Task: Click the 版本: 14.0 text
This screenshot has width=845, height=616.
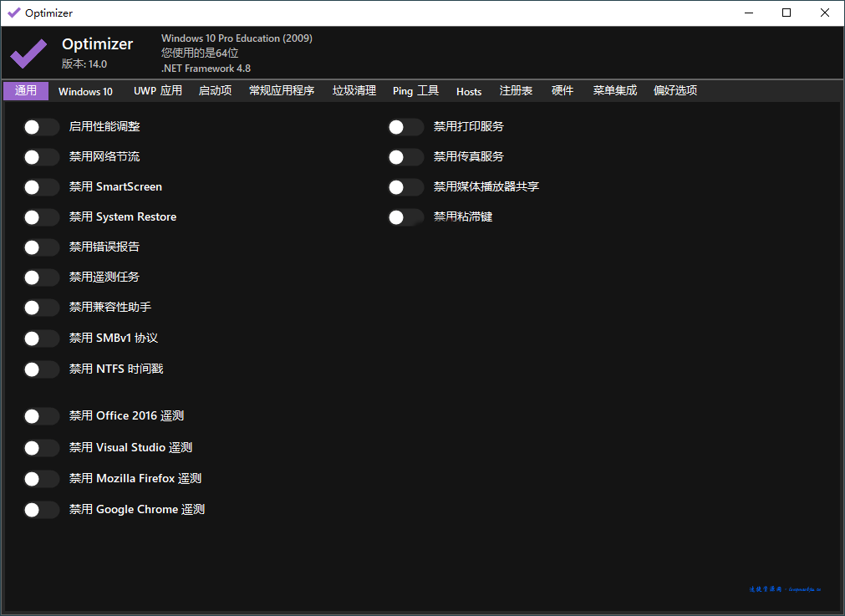Action: [84, 64]
